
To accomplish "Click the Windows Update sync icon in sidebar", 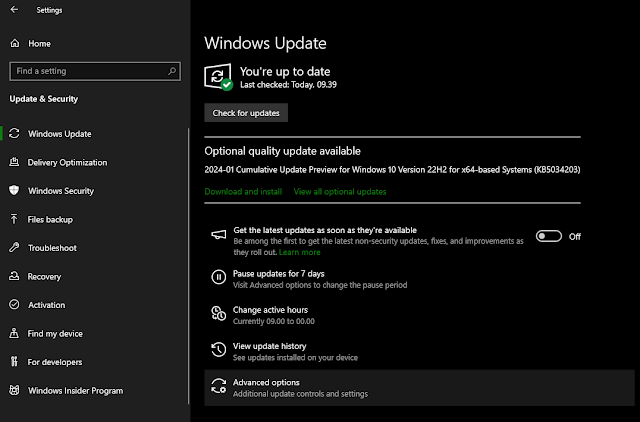I will pyautogui.click(x=14, y=133).
